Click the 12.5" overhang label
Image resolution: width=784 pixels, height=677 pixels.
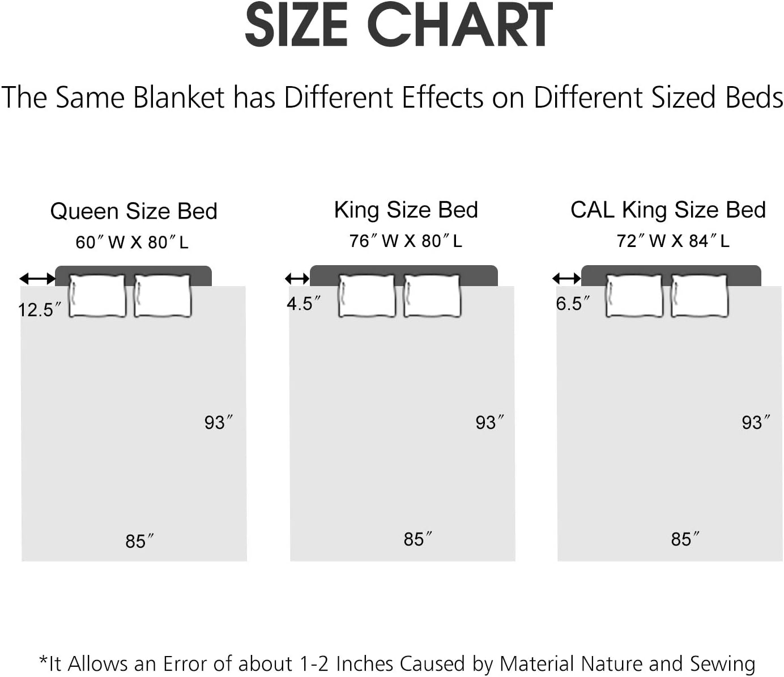[x=40, y=309]
